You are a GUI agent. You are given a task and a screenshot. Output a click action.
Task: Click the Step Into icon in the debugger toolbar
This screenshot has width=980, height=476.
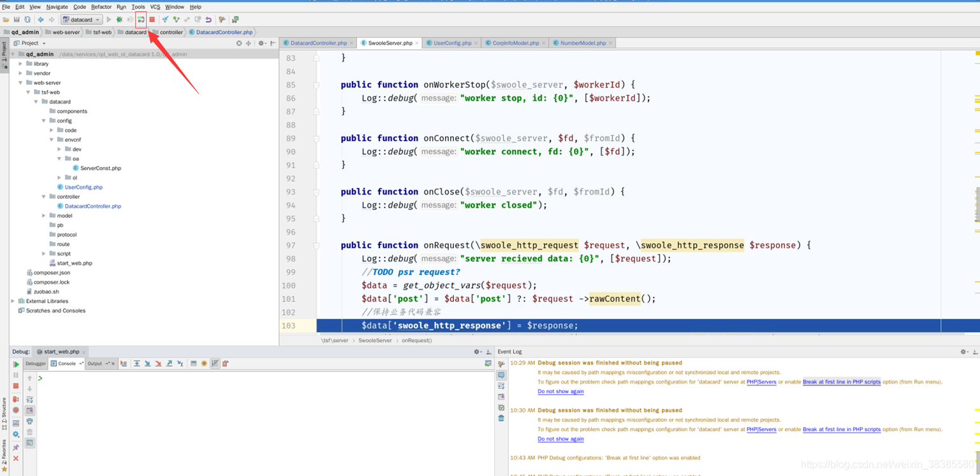point(147,364)
